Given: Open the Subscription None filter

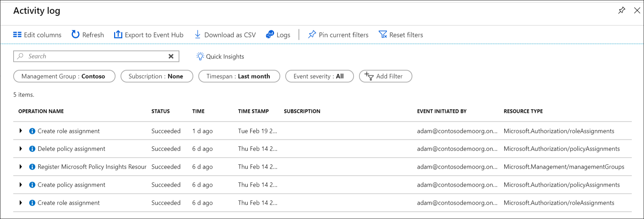Looking at the screenshot, I should point(157,76).
